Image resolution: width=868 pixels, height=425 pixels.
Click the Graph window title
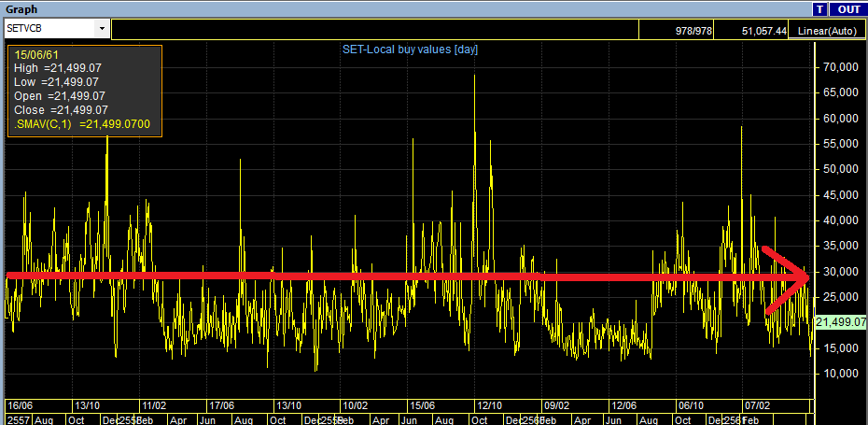coord(21,9)
